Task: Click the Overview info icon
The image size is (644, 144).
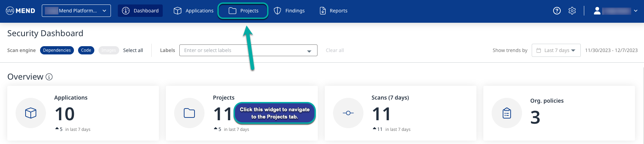Action: pyautogui.click(x=49, y=77)
